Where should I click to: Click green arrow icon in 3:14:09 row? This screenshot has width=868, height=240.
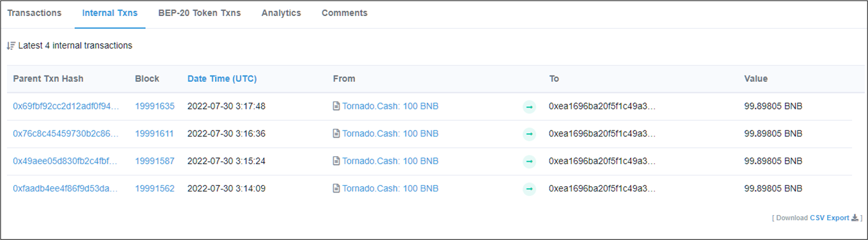529,189
